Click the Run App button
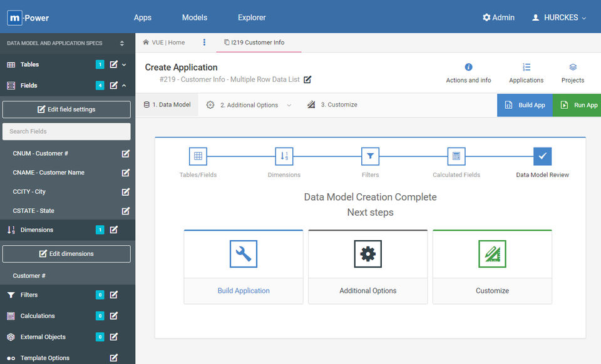 point(577,105)
